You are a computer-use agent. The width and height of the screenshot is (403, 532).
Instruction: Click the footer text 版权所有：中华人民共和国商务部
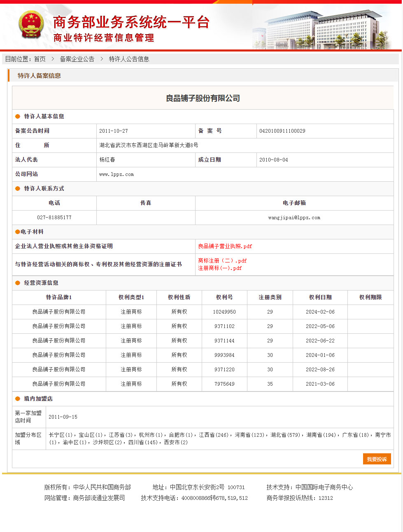tap(88, 487)
